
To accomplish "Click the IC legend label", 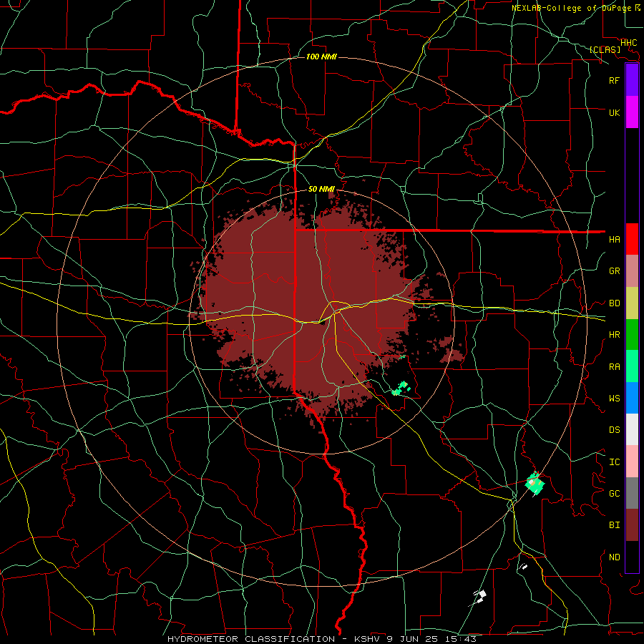I will coord(615,462).
